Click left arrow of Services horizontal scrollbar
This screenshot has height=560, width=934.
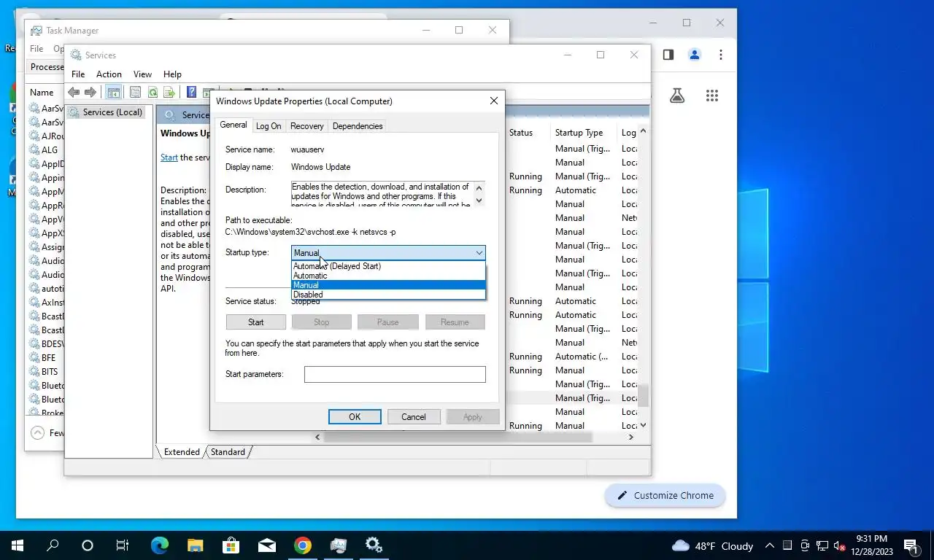coord(317,437)
